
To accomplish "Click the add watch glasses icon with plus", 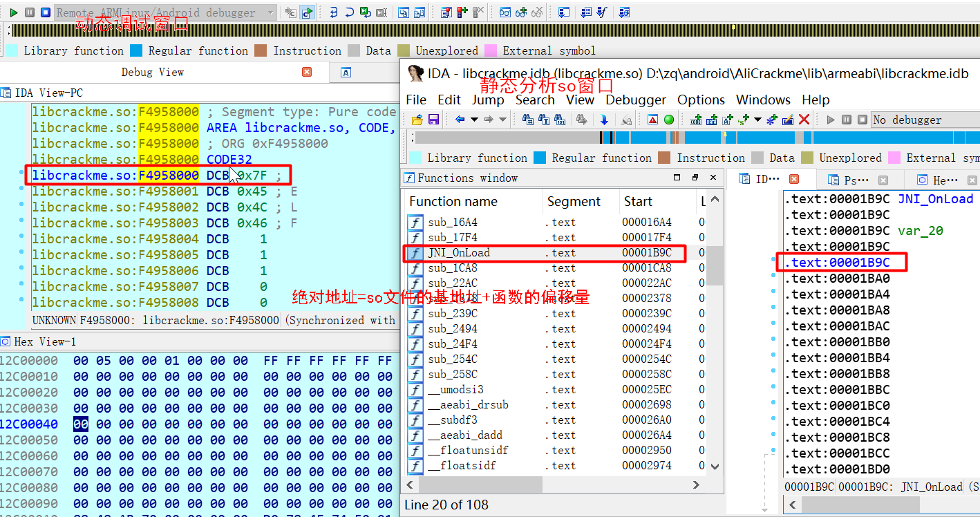I will pos(521,12).
